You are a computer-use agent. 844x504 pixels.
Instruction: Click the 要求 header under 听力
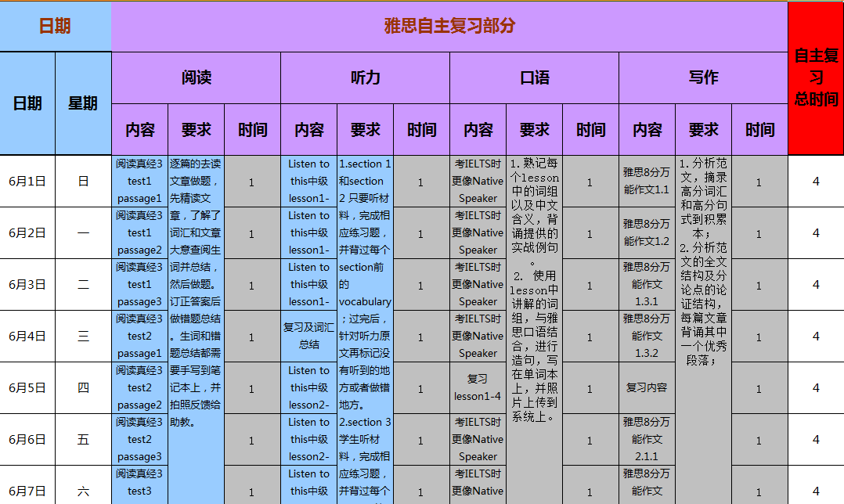pyautogui.click(x=365, y=130)
